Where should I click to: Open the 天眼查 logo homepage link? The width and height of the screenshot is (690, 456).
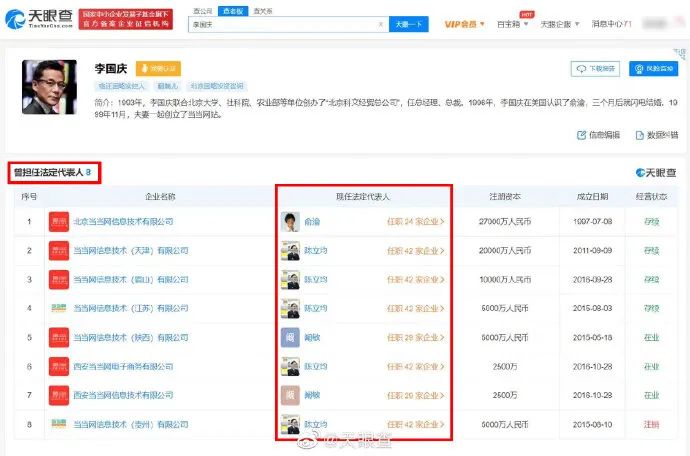point(39,19)
